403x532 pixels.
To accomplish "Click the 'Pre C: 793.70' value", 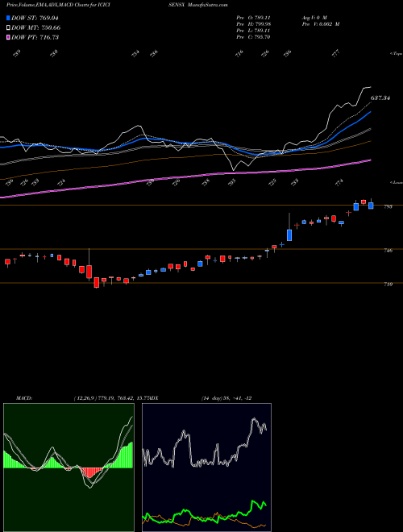I will pyautogui.click(x=253, y=37).
